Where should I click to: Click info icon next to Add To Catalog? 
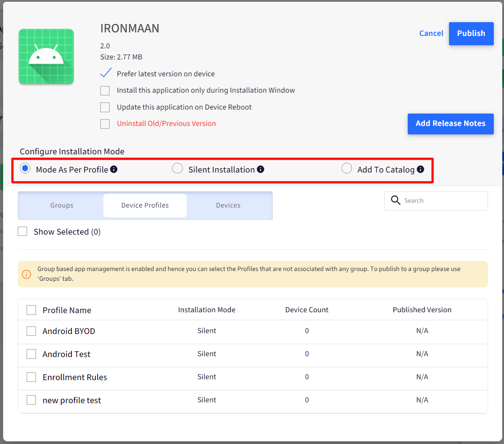tap(421, 169)
